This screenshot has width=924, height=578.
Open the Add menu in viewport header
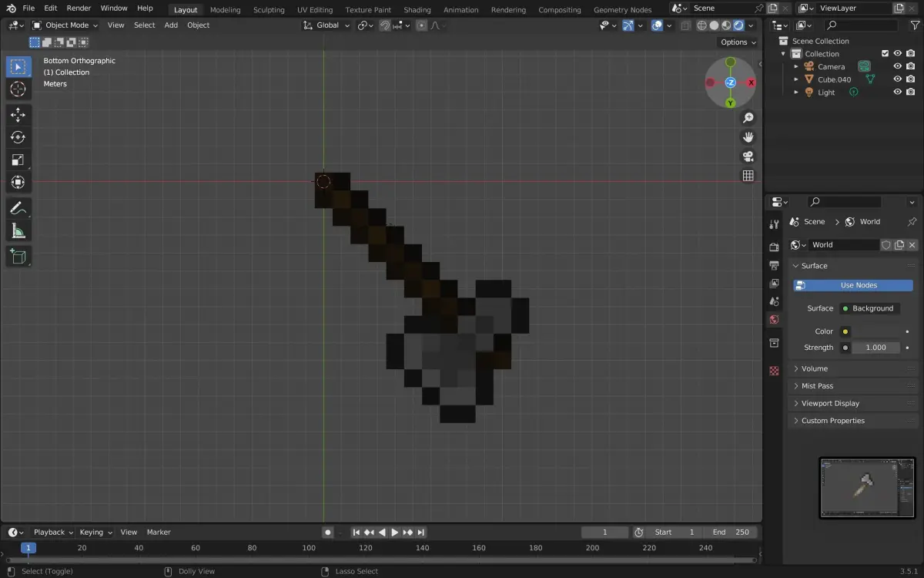pos(171,25)
